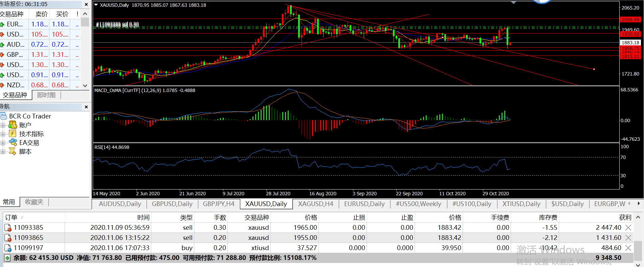The height and width of the screenshot is (267, 644).
Task: Click order 11099197 buy icon
Action: (x=7, y=248)
